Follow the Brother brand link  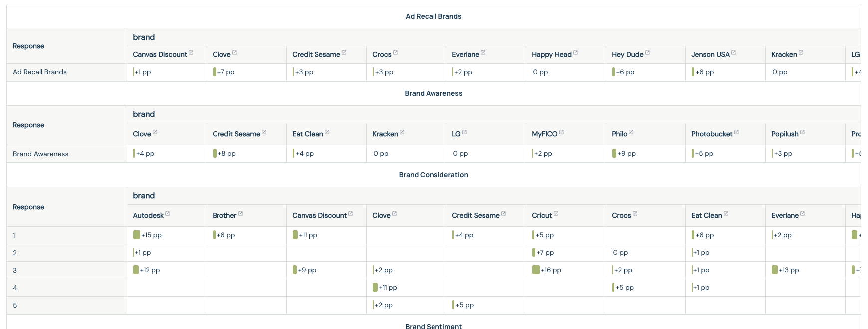tap(224, 215)
